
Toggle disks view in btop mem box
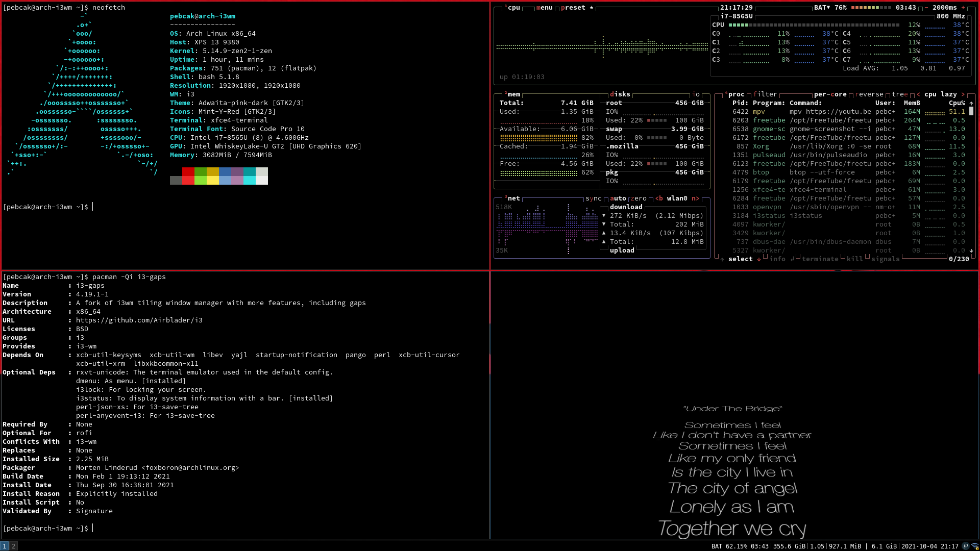620,94
